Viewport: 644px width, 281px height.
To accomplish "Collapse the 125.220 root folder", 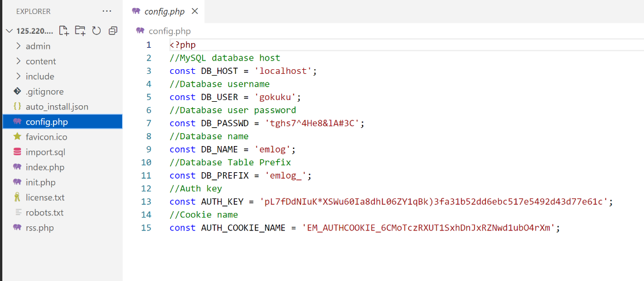I will 9,31.
